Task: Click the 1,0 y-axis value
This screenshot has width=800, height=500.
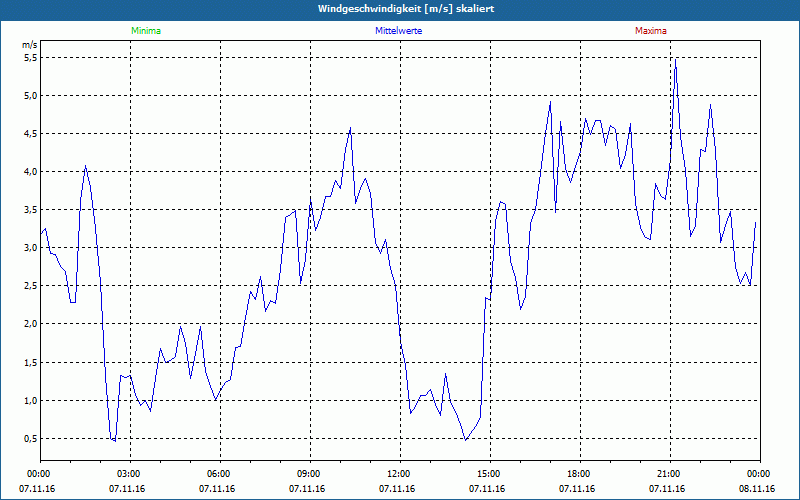Action: [31, 401]
